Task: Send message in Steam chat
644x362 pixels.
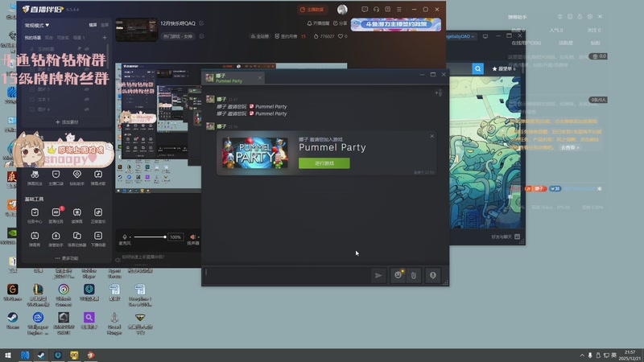Action: [378, 275]
